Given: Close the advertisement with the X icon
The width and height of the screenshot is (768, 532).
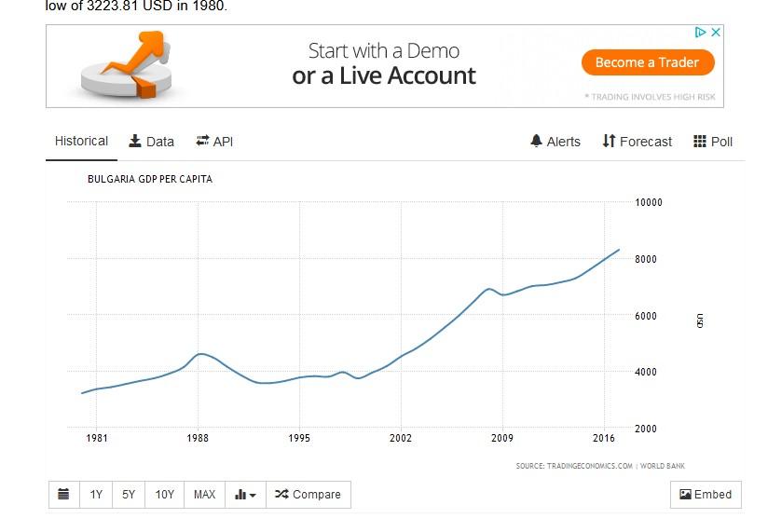Looking at the screenshot, I should 716,32.
